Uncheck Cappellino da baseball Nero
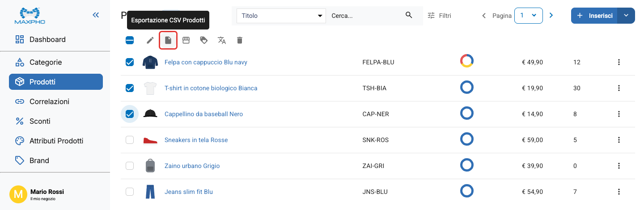 click(130, 114)
